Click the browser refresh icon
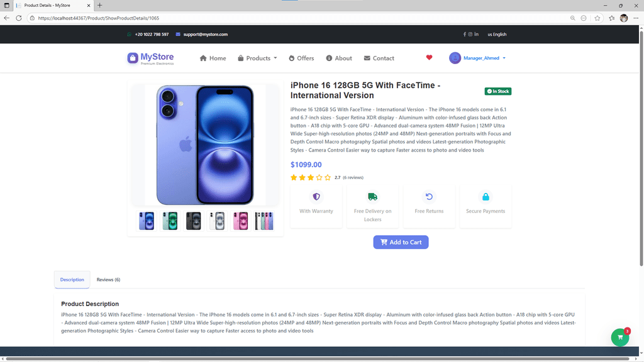Image resolution: width=644 pixels, height=362 pixels. pyautogui.click(x=19, y=18)
